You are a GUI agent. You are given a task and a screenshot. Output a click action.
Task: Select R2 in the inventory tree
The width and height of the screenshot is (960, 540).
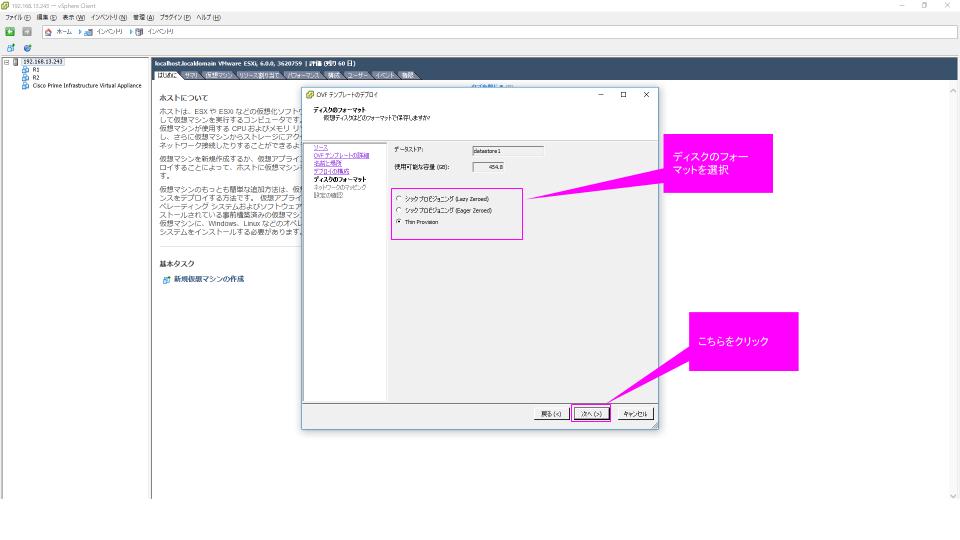pos(36,78)
